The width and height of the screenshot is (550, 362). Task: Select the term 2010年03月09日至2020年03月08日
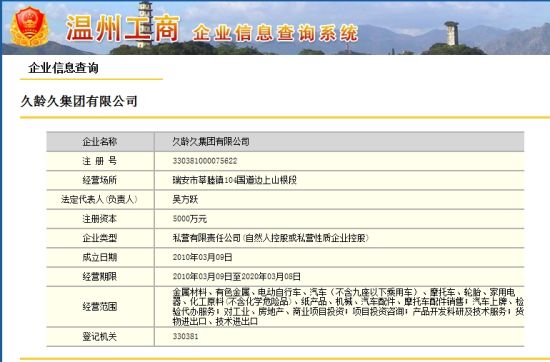236,277
